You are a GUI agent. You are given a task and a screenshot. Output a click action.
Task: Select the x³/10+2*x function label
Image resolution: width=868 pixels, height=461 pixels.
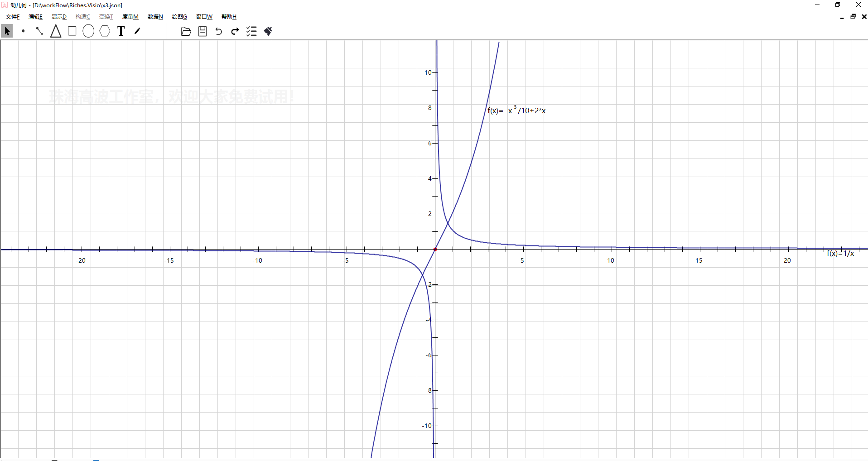tap(516, 110)
